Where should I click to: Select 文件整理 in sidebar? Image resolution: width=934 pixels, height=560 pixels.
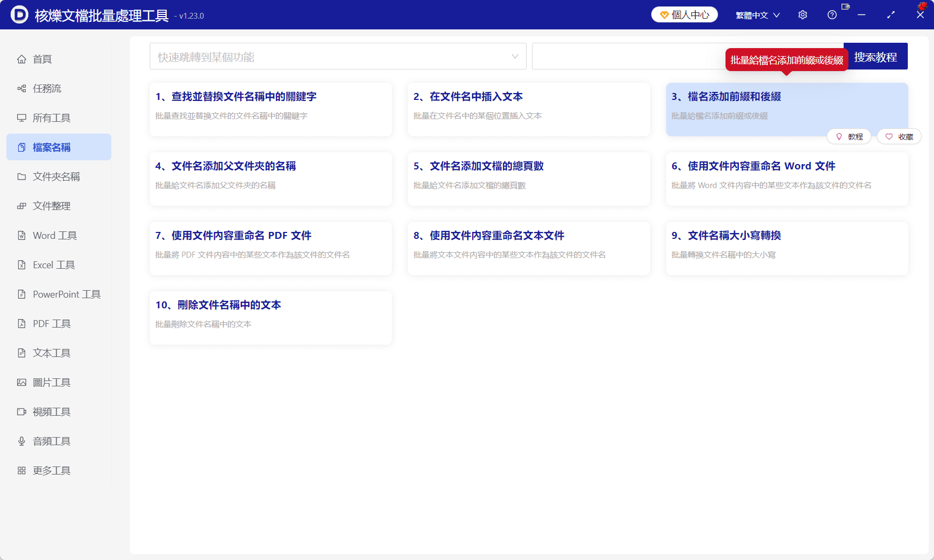(x=59, y=206)
